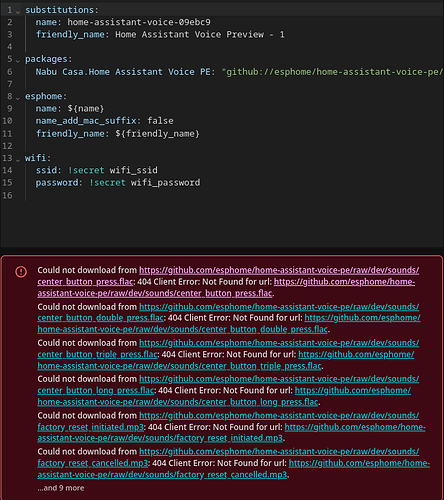444x500 pixels.
Task: Click the 'Nabu Casa.Home Assistant Voice PE' key
Action: 123,72
